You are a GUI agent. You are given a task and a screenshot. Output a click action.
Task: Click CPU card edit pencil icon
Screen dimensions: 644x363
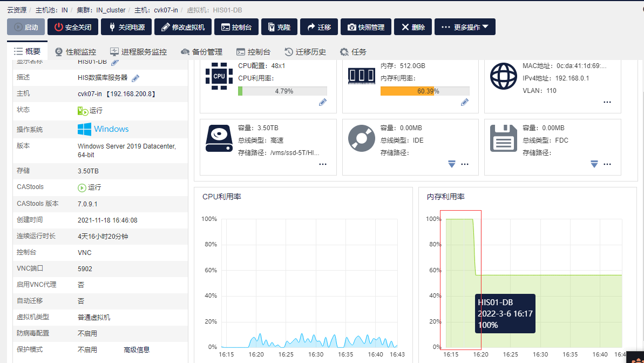[323, 102]
